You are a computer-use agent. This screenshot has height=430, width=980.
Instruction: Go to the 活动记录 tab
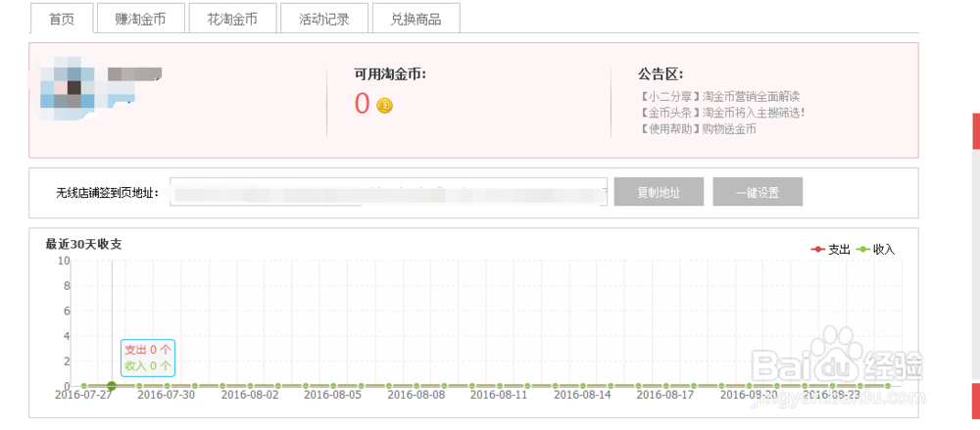[x=324, y=19]
